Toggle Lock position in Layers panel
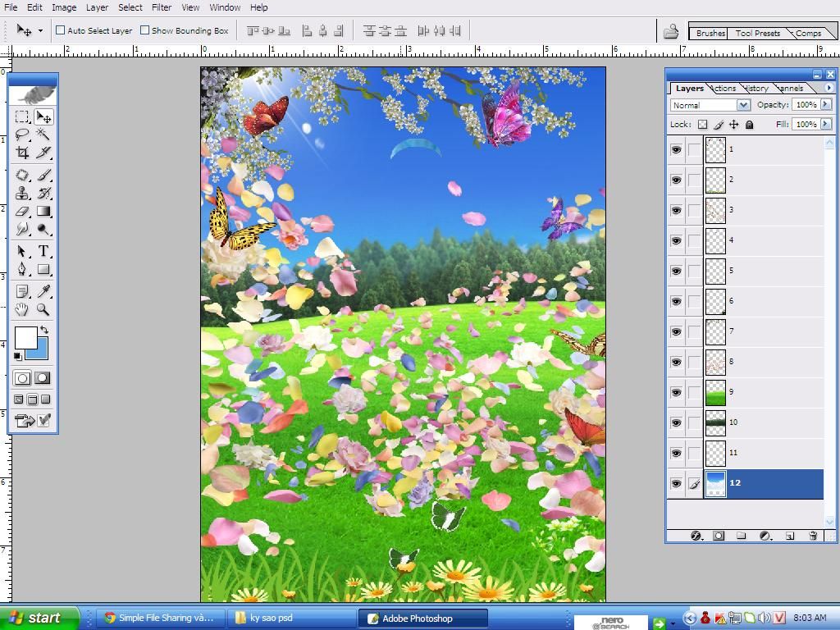The width and height of the screenshot is (840, 630). [734, 125]
